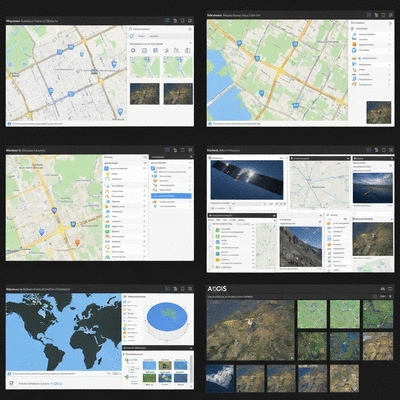Select the highlighted blue row in the two-panel map window
This screenshot has width=400, height=400.
(x=171, y=196)
